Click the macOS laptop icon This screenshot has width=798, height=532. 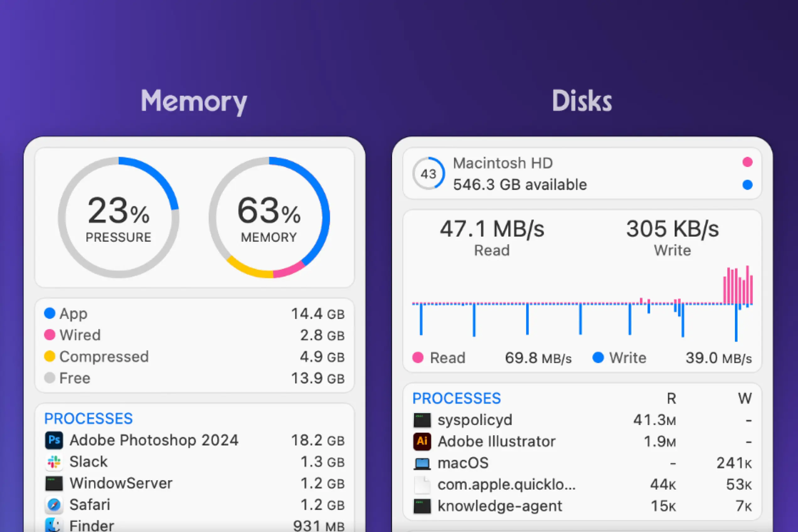point(422,463)
